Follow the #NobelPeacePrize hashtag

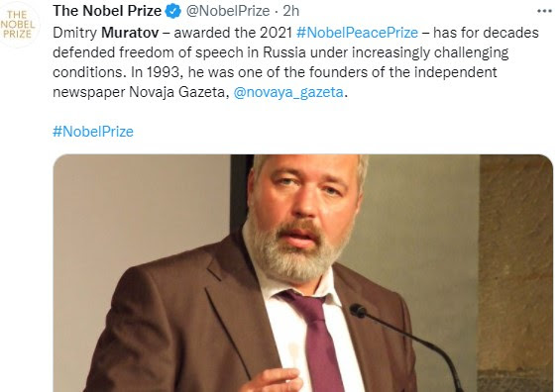(x=357, y=33)
